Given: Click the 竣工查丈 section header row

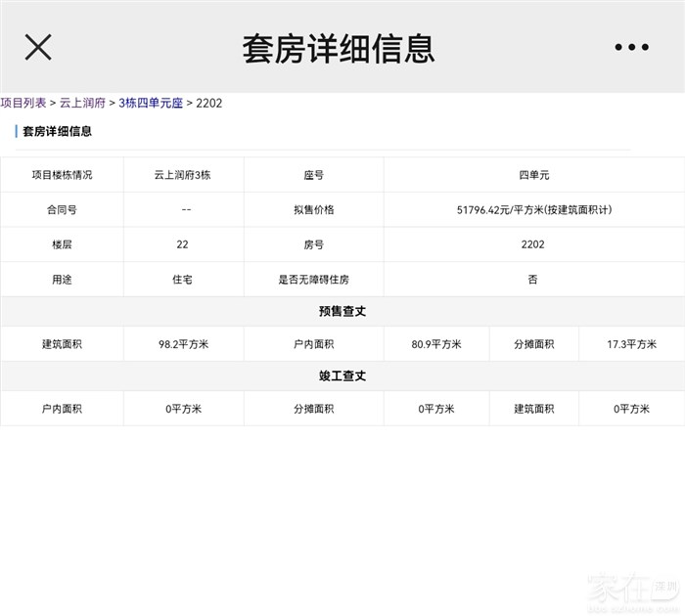Looking at the screenshot, I should (342, 376).
